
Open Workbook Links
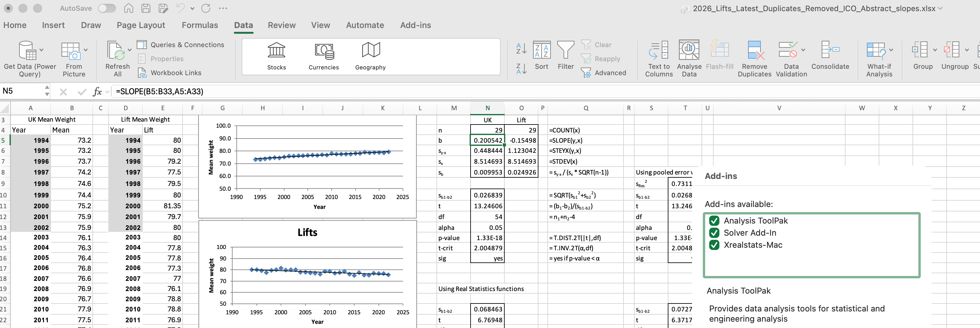(x=170, y=73)
